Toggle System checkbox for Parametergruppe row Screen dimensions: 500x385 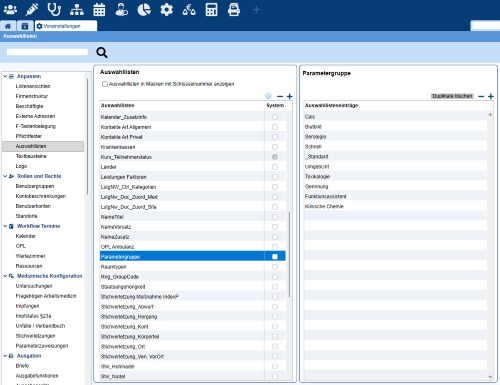(x=275, y=257)
